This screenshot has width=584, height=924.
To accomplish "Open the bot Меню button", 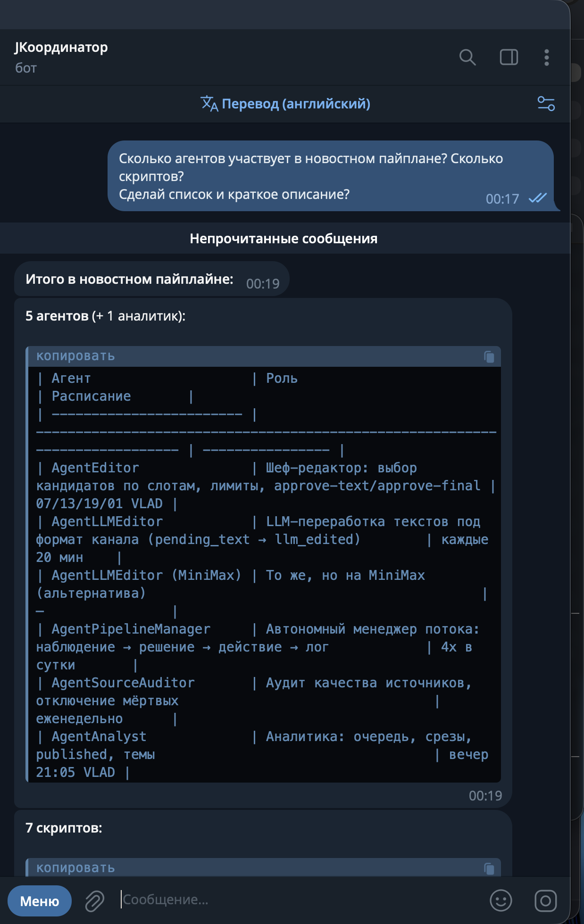I will tap(40, 901).
